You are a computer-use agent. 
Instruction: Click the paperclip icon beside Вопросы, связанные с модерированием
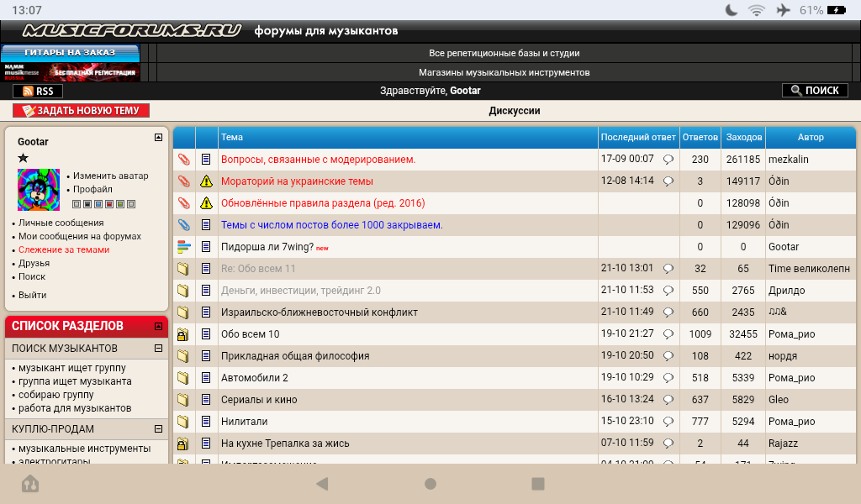pyautogui.click(x=183, y=159)
